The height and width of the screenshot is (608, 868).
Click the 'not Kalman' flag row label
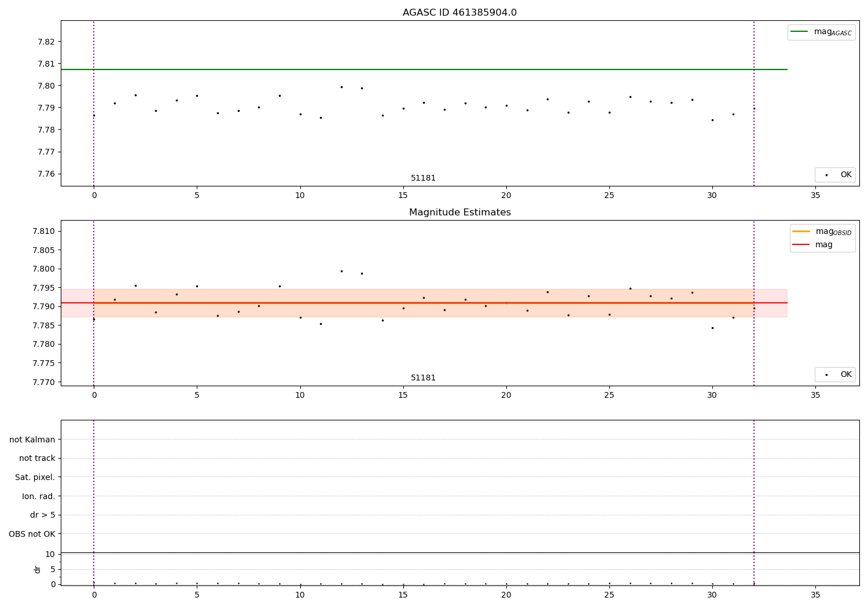tap(32, 439)
